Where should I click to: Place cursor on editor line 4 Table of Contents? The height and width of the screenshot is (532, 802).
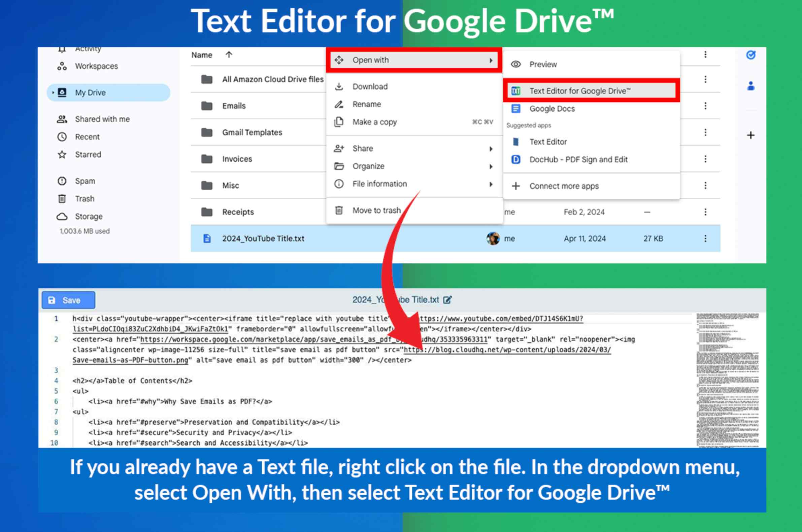click(132, 381)
